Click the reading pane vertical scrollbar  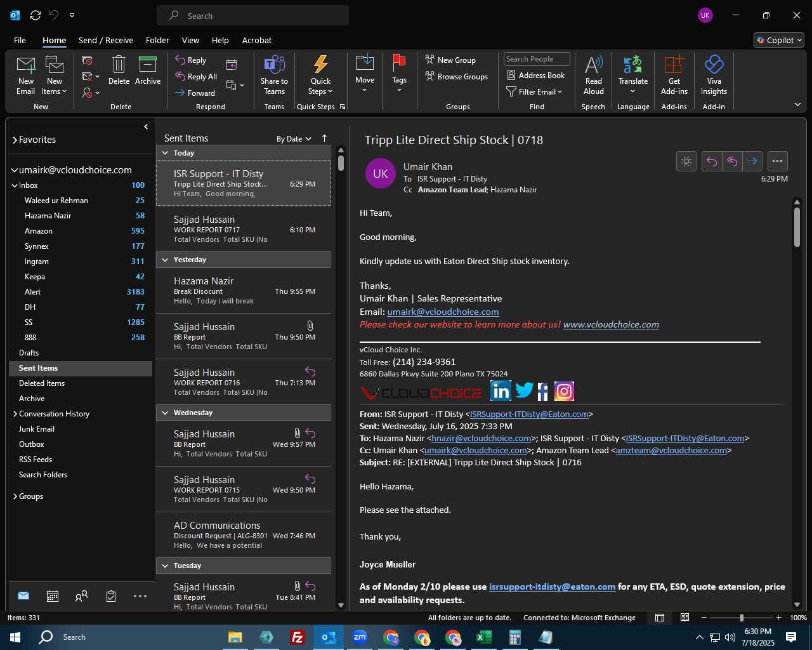pos(797,227)
